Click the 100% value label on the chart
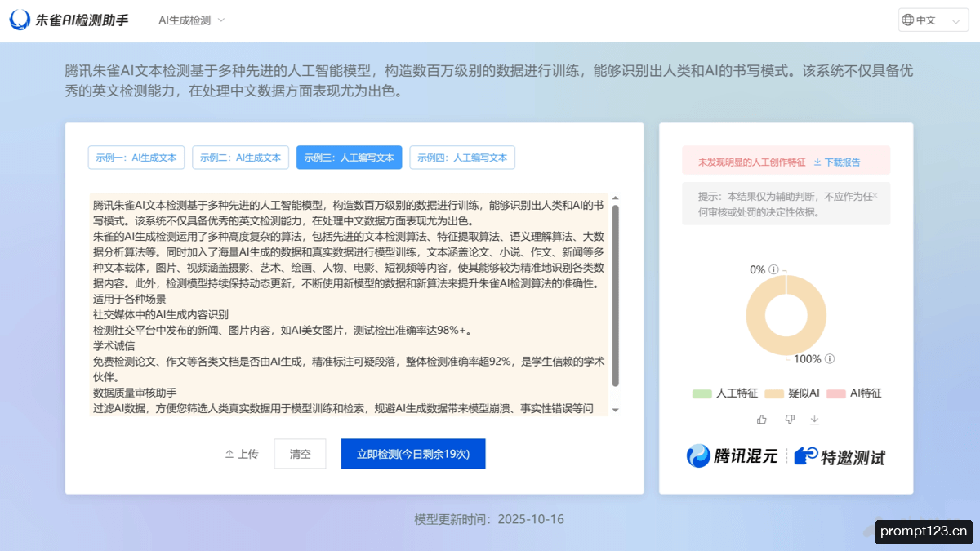Viewport: 980px width, 551px height. click(x=808, y=359)
